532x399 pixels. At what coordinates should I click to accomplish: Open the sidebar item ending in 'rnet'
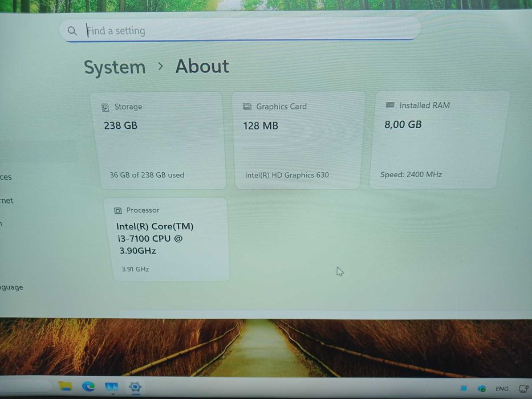pos(7,201)
